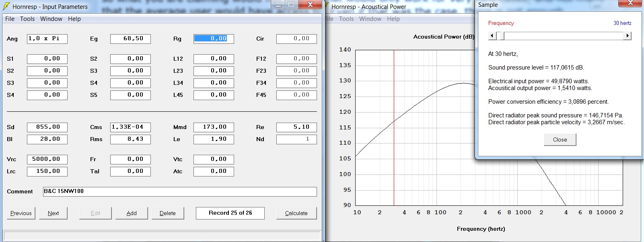Image resolution: width=644 pixels, height=242 pixels.
Task: Click the L23 input field
Action: coord(214,71)
